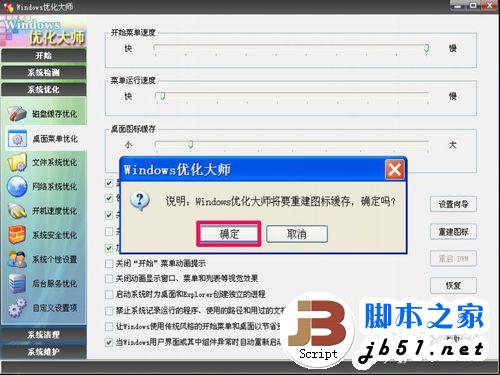Switch to the 系统检测 section
This screenshot has height=375, width=500.
coord(43,72)
